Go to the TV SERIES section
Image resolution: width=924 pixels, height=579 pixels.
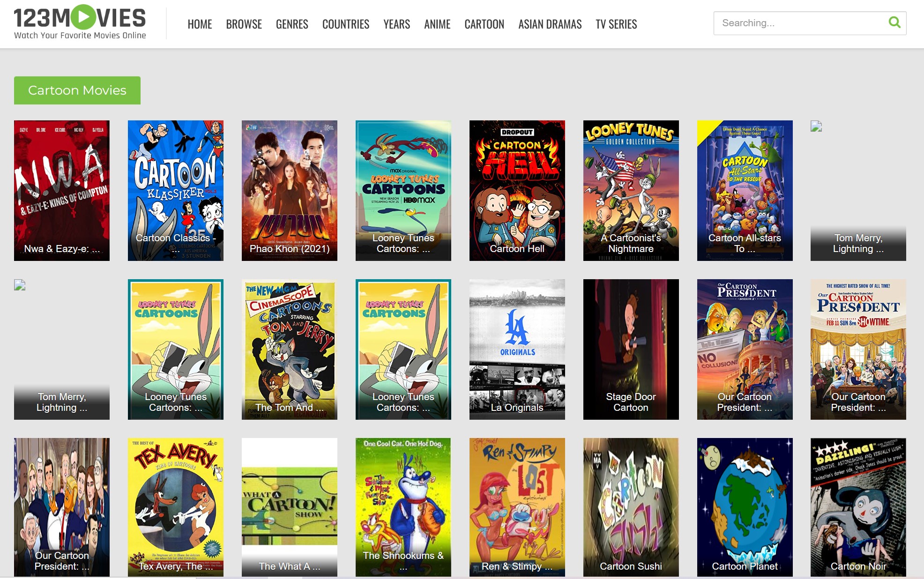pos(616,24)
